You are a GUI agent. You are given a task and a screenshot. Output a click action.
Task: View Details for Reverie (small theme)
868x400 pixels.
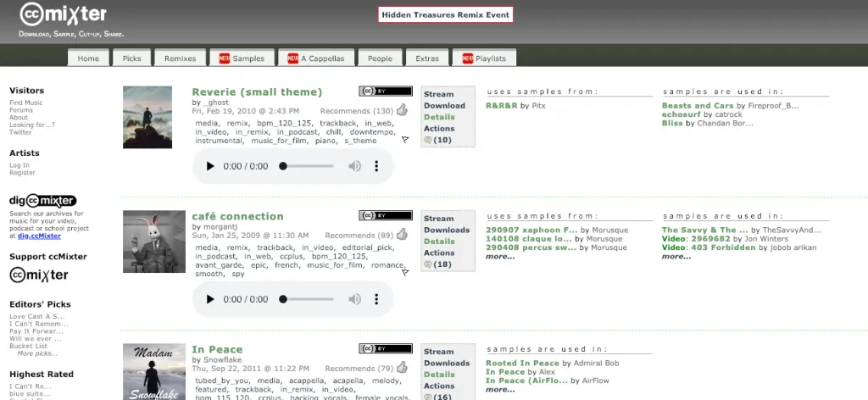click(x=439, y=117)
